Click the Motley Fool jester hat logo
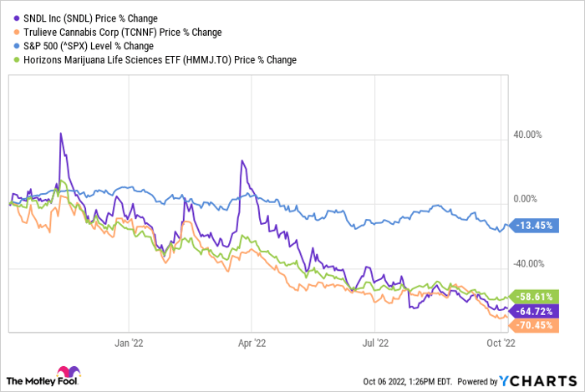Screen dimensions: 585x392 point(66,374)
